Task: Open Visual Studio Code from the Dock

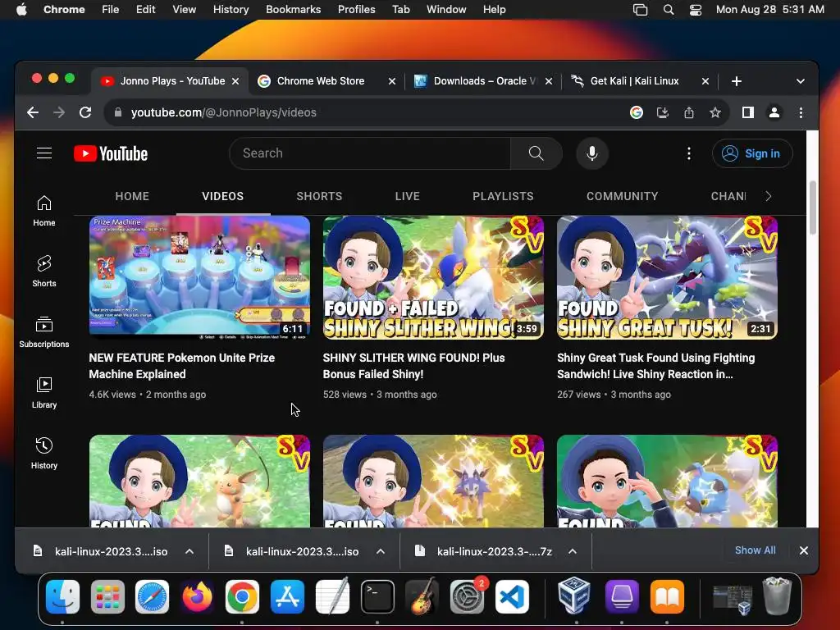Action: [512, 597]
